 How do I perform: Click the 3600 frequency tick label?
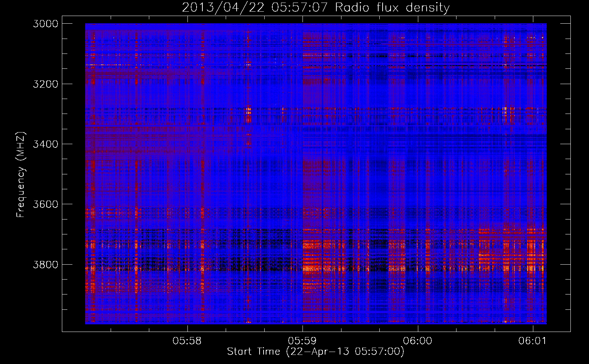[46, 204]
